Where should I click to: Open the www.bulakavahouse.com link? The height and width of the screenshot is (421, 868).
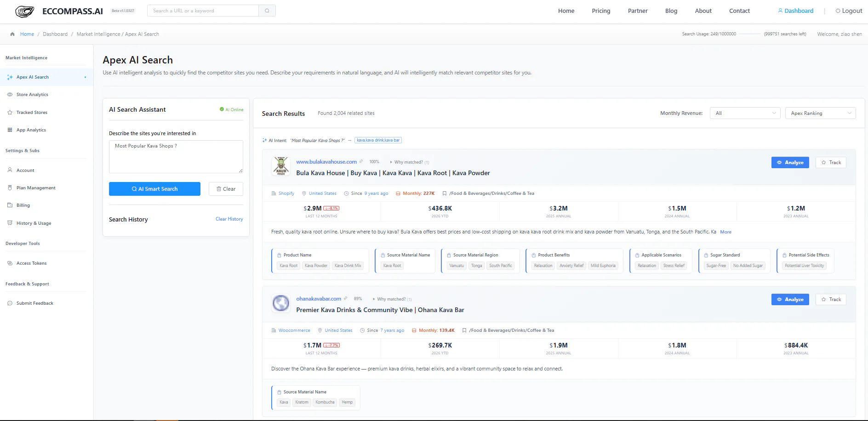(326, 162)
